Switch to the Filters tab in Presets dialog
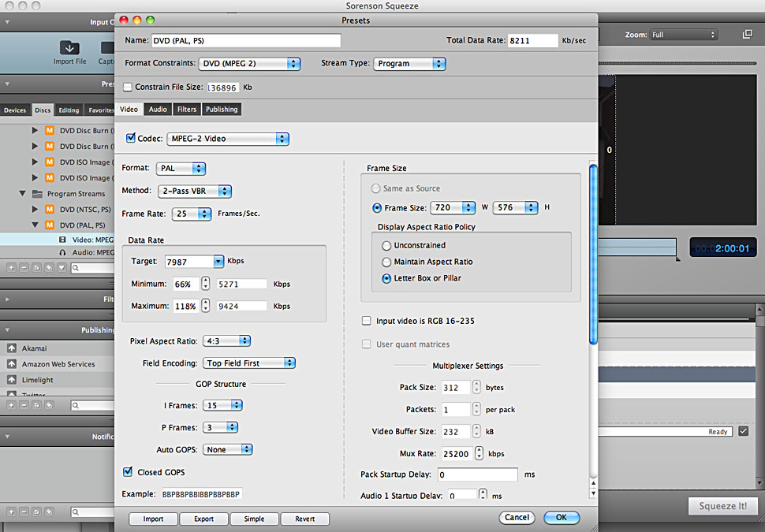Image resolution: width=765 pixels, height=532 pixels. click(x=186, y=110)
